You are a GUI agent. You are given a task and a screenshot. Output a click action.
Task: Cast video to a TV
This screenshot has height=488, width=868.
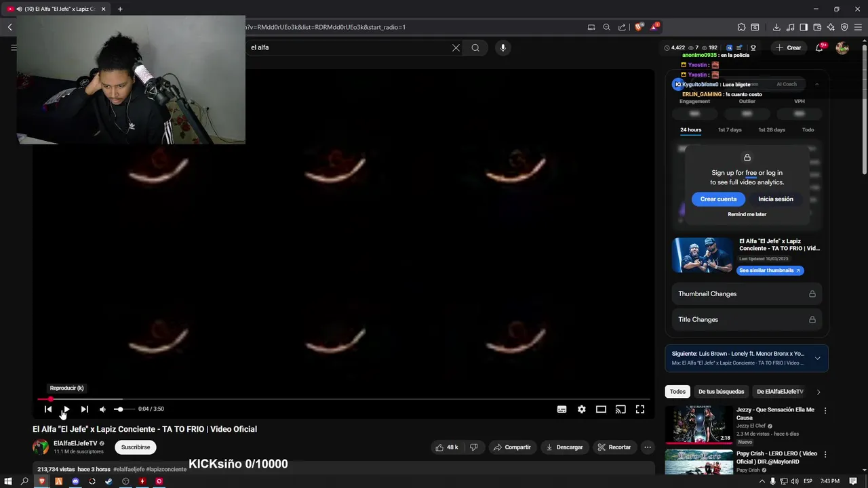click(x=620, y=409)
